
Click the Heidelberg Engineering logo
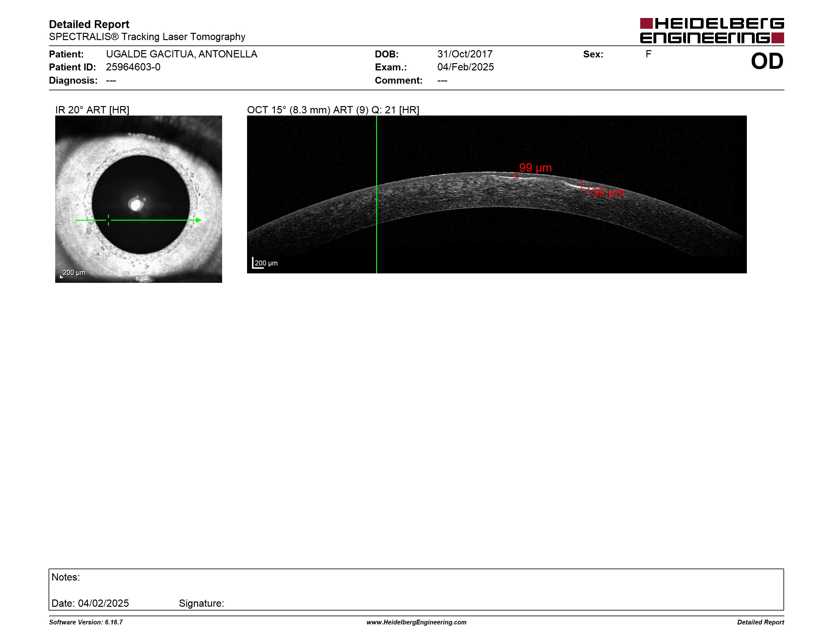[x=712, y=31]
